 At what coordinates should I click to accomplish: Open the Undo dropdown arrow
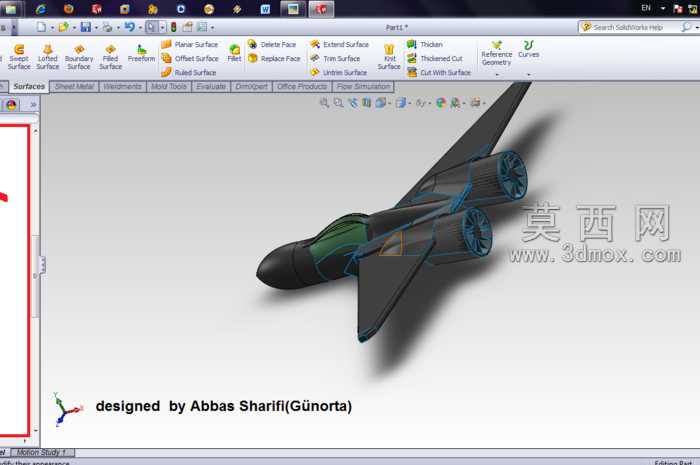pyautogui.click(x=140, y=28)
